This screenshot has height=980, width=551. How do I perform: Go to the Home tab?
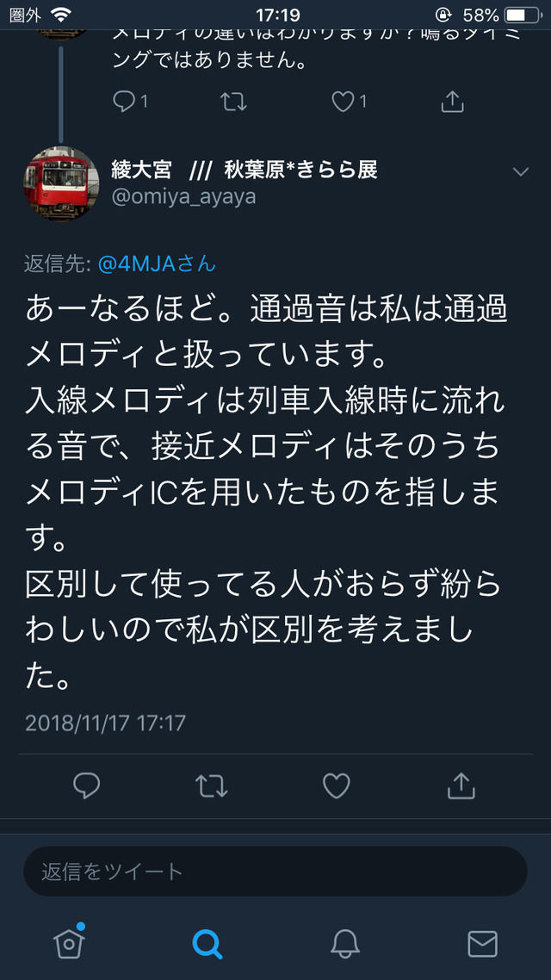[x=69, y=942]
